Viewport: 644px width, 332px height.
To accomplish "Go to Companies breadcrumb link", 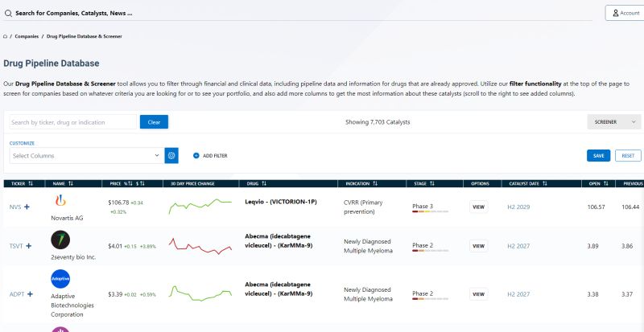I will [x=27, y=36].
